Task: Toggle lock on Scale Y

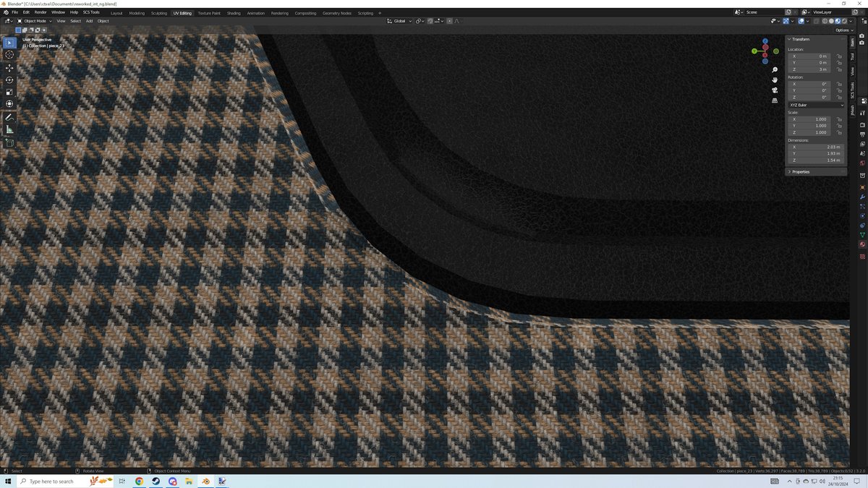Action: click(x=839, y=126)
